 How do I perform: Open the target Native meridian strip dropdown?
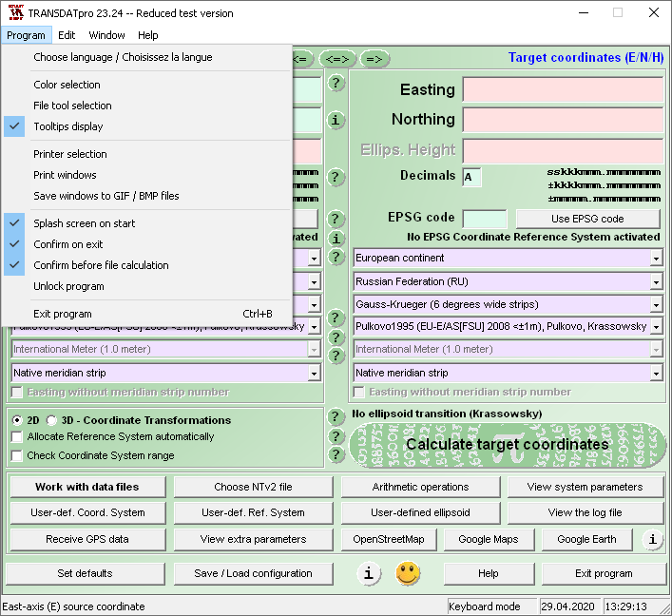(x=656, y=373)
